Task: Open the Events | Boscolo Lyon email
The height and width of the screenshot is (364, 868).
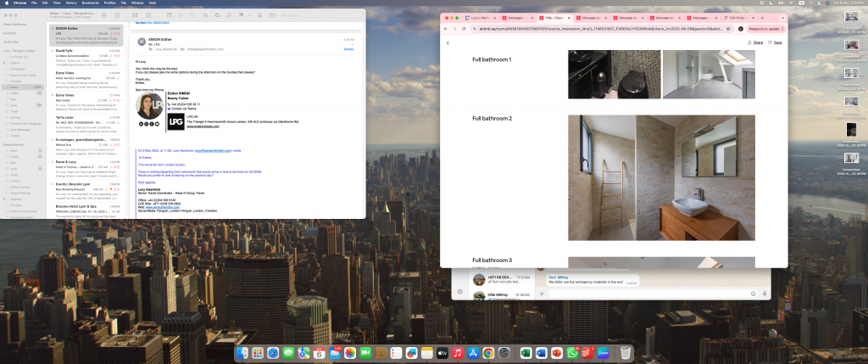Action: [x=87, y=189]
